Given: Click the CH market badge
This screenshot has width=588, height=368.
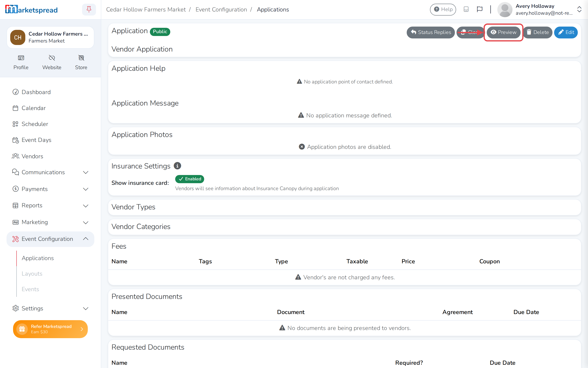Looking at the screenshot, I should pos(18,37).
